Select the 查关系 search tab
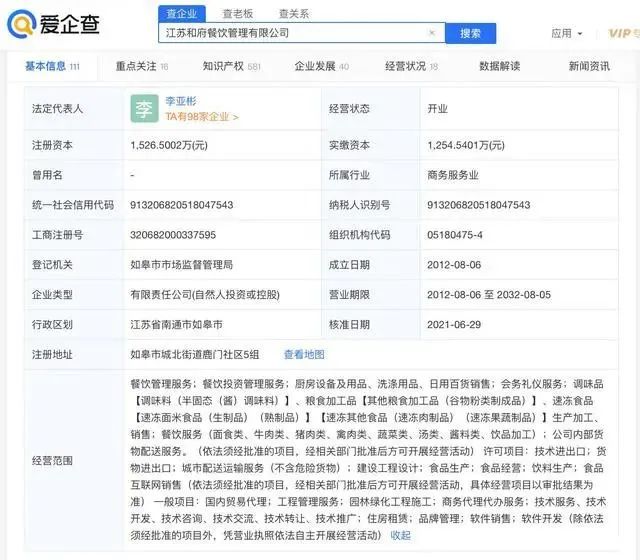 pos(294,14)
